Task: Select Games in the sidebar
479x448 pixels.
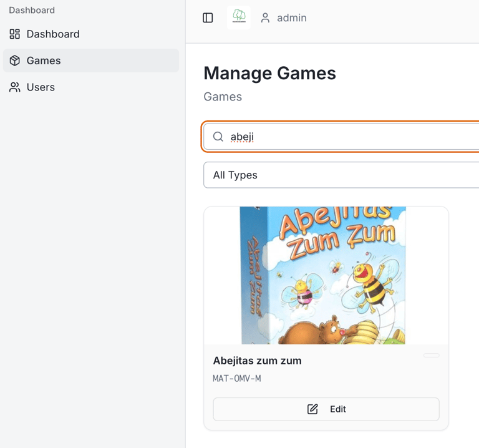Action: pos(91,61)
